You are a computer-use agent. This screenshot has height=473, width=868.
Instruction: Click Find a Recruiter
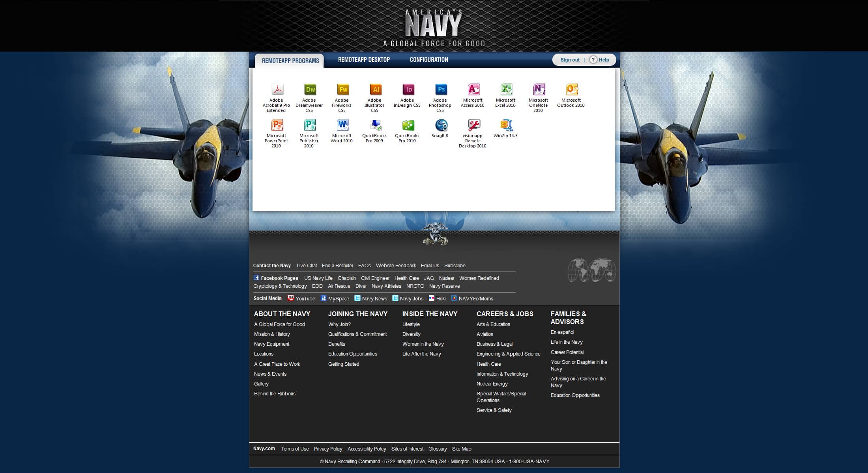click(x=337, y=266)
